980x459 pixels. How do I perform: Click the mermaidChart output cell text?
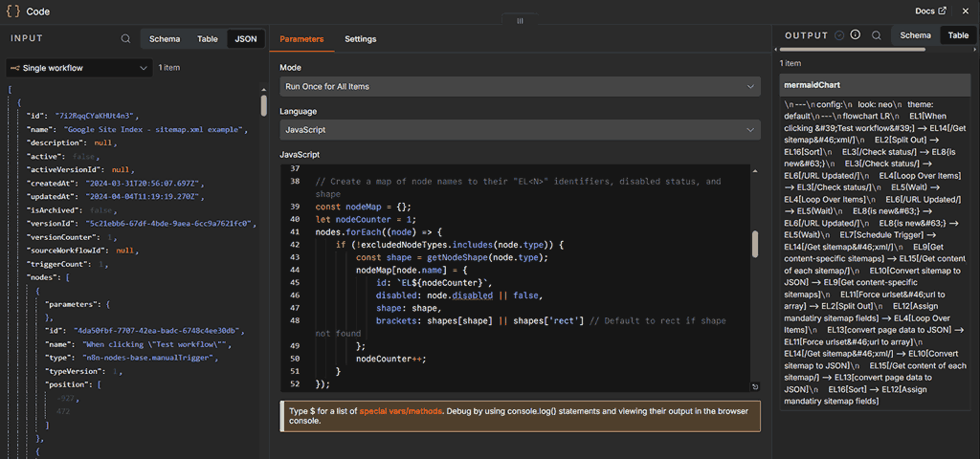coord(875,252)
